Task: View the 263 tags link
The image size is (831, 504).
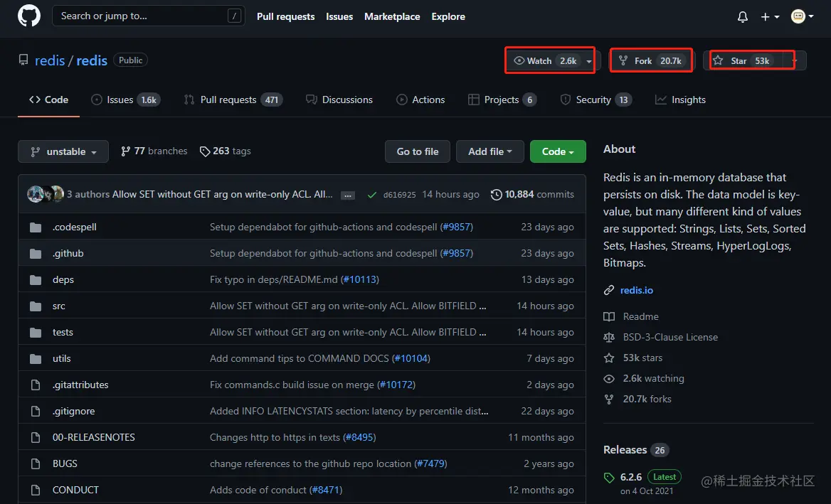Action: click(226, 151)
